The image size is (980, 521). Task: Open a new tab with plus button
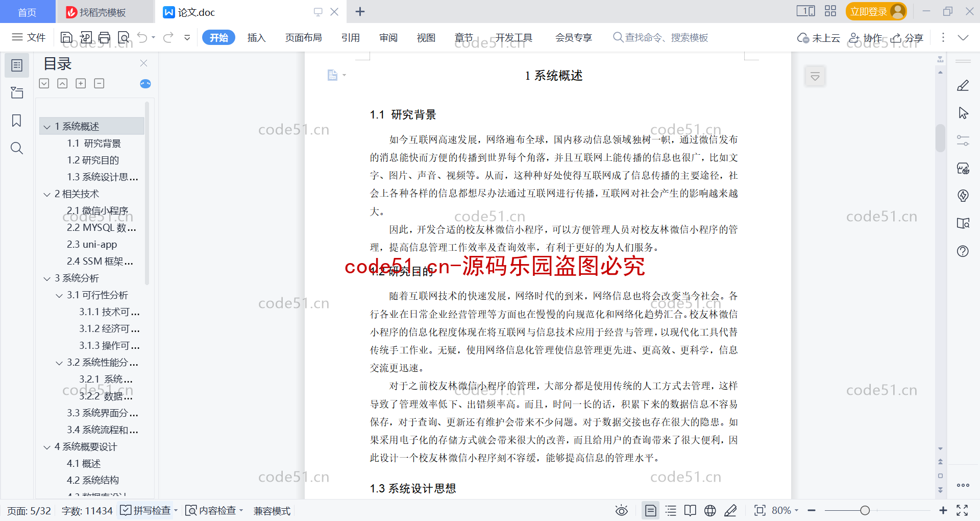pos(360,11)
